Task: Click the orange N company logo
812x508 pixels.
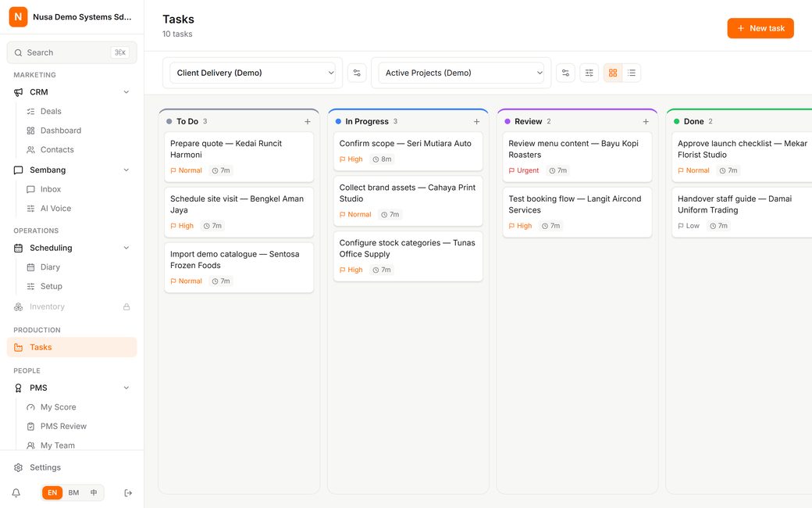Action: tap(18, 16)
